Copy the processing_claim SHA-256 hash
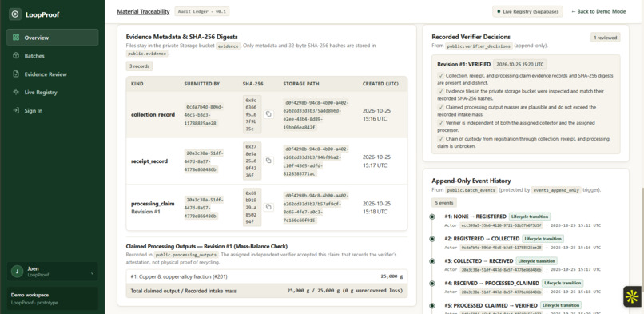Viewport: 644px width, 314px height. (x=268, y=207)
